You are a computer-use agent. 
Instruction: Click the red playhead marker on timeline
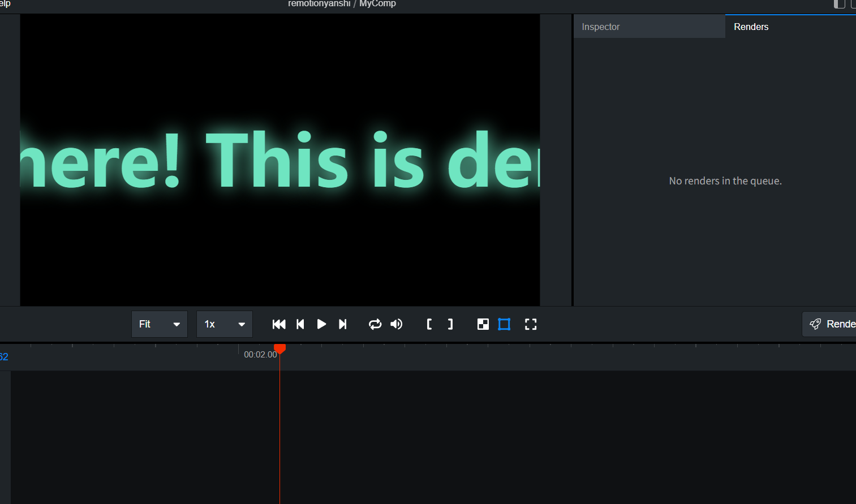(x=279, y=348)
